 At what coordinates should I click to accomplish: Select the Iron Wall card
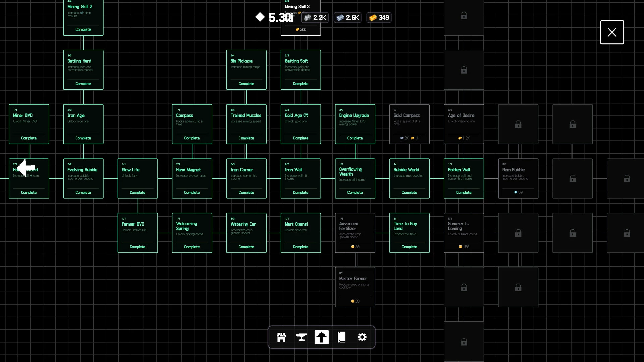(301, 178)
